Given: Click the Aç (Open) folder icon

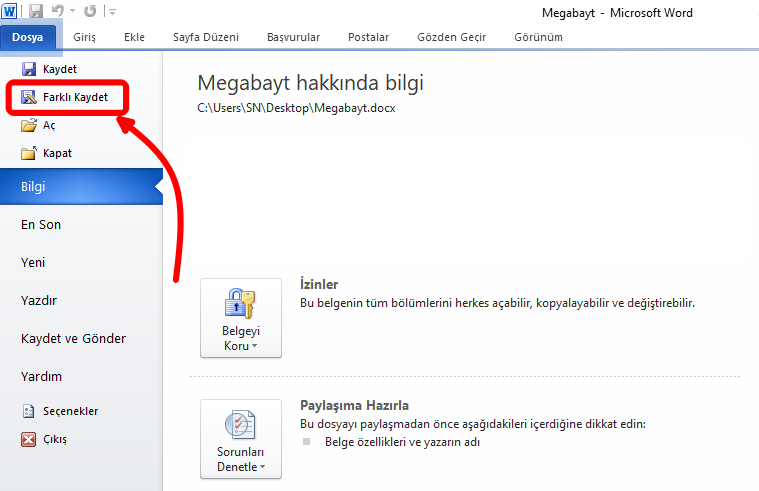Looking at the screenshot, I should [x=29, y=126].
